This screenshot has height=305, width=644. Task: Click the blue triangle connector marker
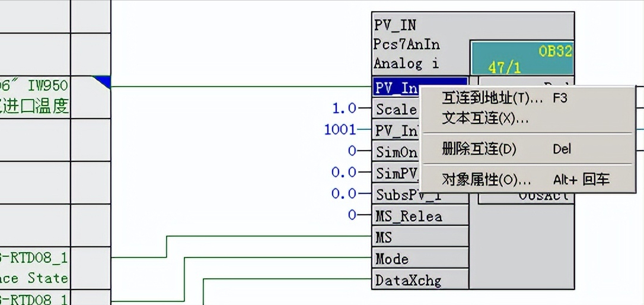[103, 82]
